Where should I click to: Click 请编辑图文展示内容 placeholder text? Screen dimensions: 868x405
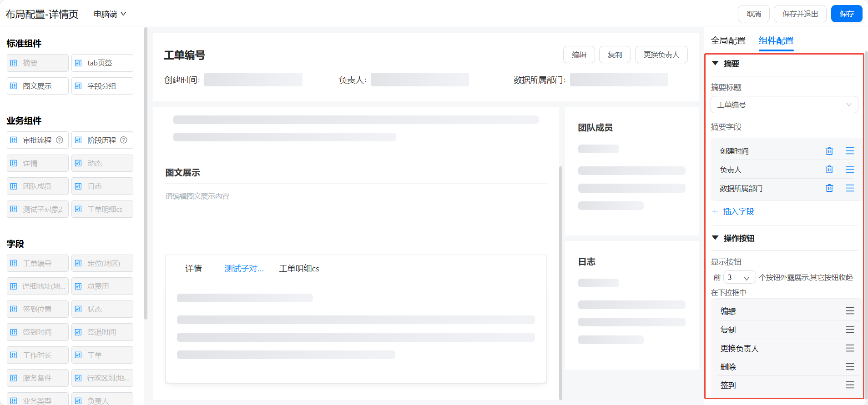point(197,196)
